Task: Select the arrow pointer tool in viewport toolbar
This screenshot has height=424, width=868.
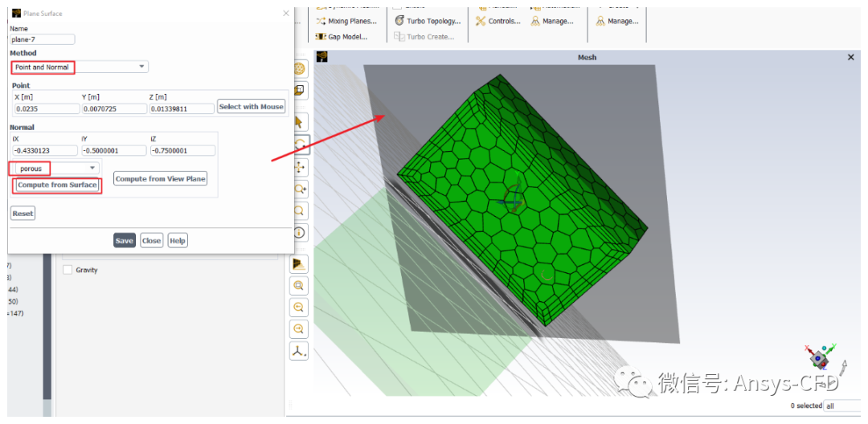Action: [x=299, y=122]
